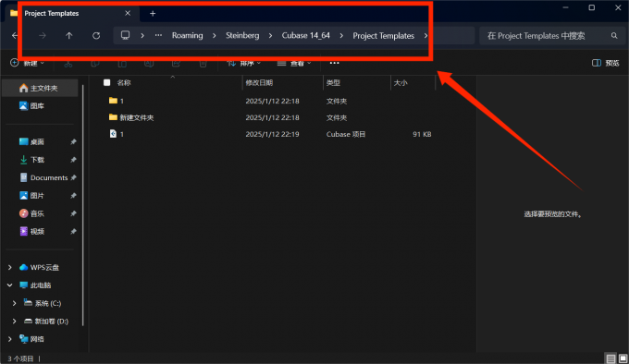This screenshot has width=629, height=364.
Task: Expand the WPS云盘 tree node
Action: 10,267
